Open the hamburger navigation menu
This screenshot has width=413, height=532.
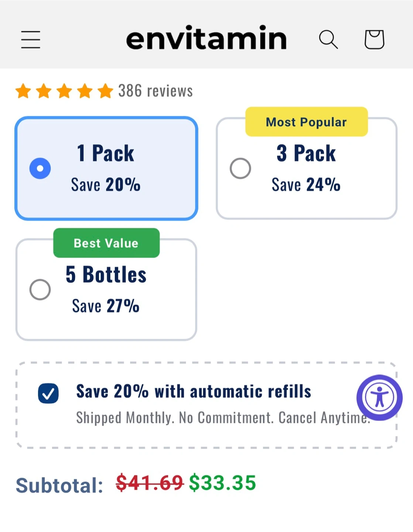tap(31, 40)
